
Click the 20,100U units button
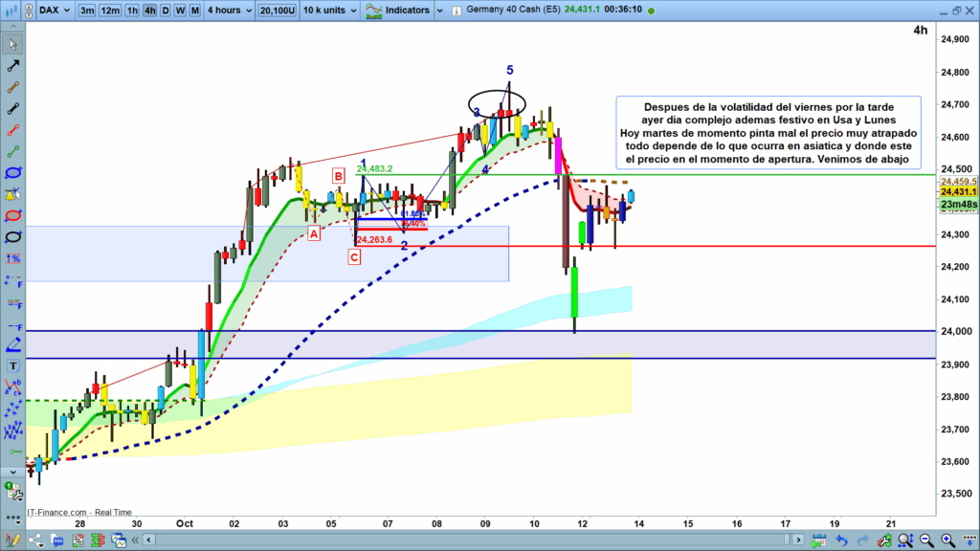click(276, 10)
